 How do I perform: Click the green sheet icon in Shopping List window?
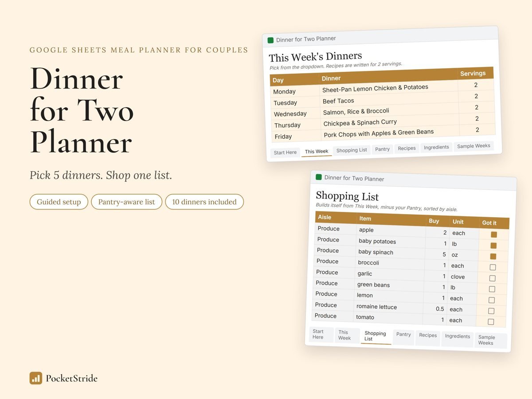(318, 177)
